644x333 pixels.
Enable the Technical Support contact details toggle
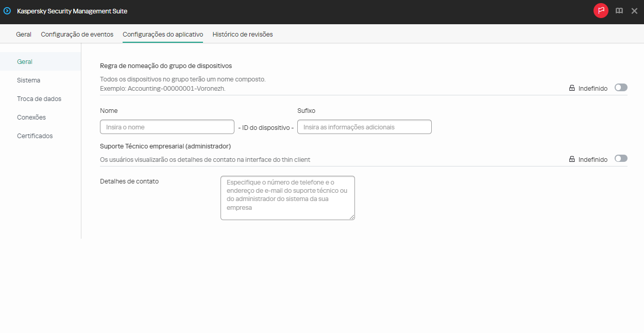point(621,159)
